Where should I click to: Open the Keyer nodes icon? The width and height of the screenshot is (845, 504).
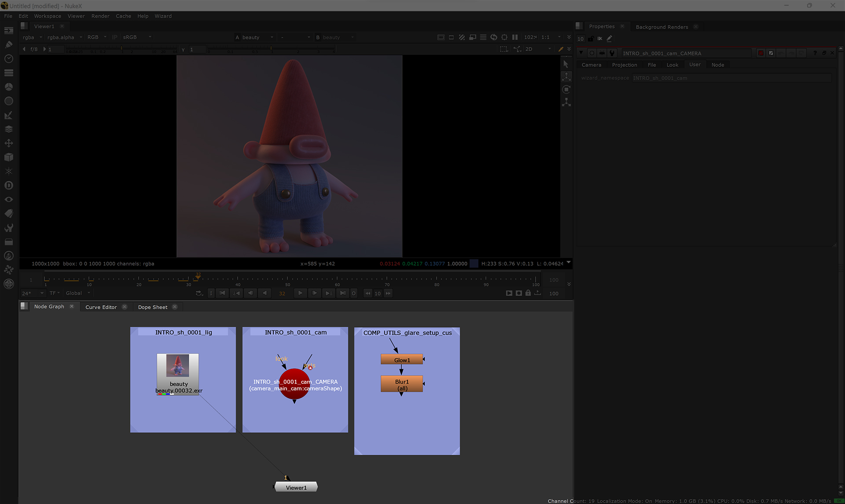point(8,115)
